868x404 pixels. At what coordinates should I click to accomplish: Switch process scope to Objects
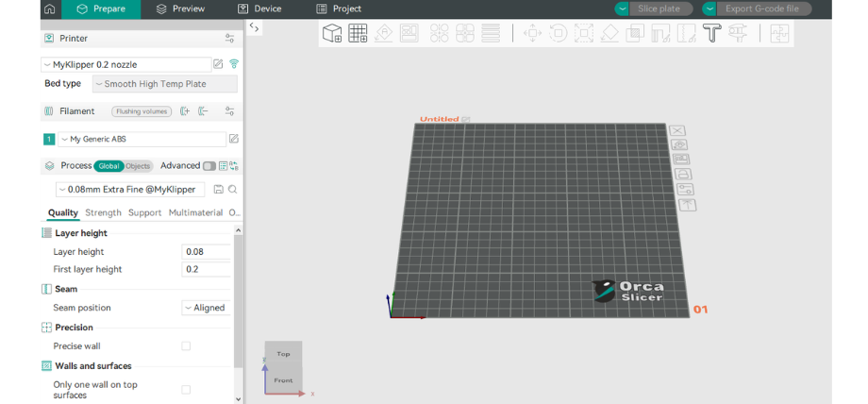click(138, 166)
